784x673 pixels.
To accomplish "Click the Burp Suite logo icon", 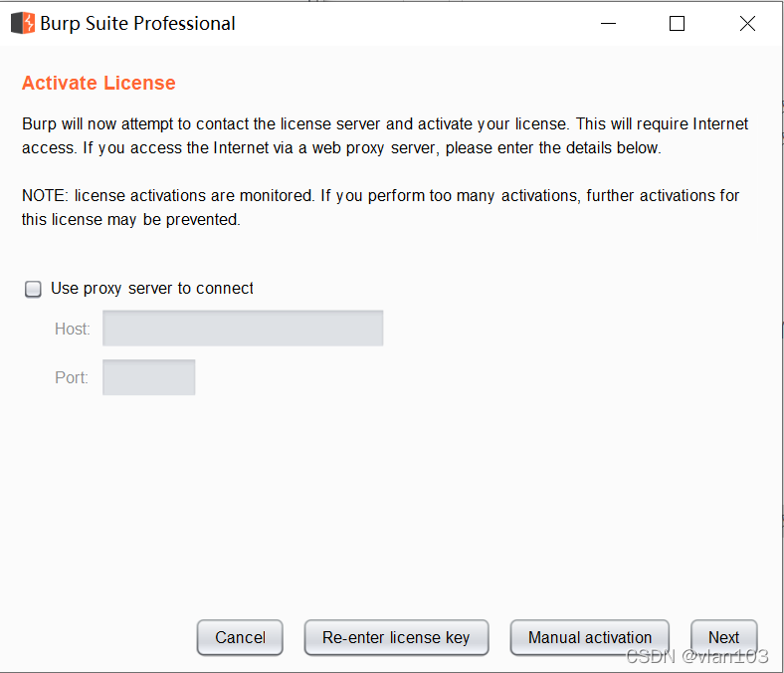I will point(23,23).
